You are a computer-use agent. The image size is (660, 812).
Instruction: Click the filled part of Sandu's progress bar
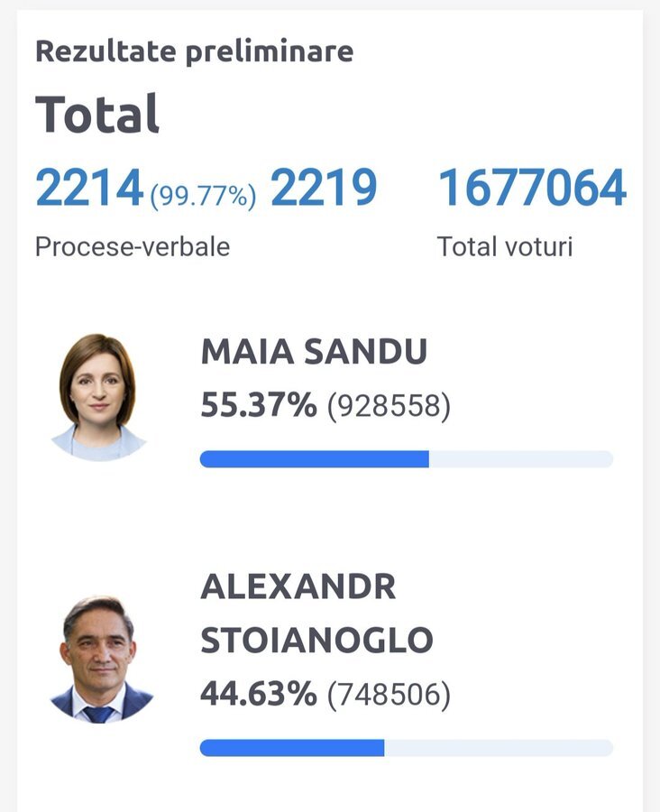click(314, 459)
